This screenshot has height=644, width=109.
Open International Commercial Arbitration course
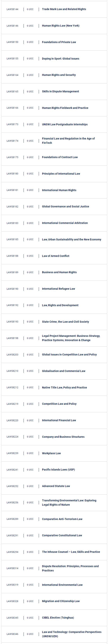pyautogui.click(x=54, y=223)
